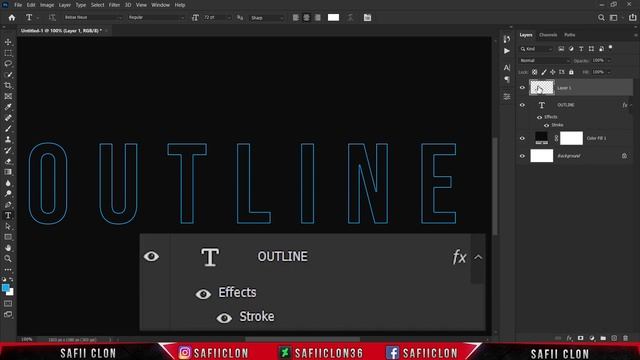This screenshot has width=640, height=360.
Task: Select the Horizontal Type tool in toolbar
Action: pos(8,215)
